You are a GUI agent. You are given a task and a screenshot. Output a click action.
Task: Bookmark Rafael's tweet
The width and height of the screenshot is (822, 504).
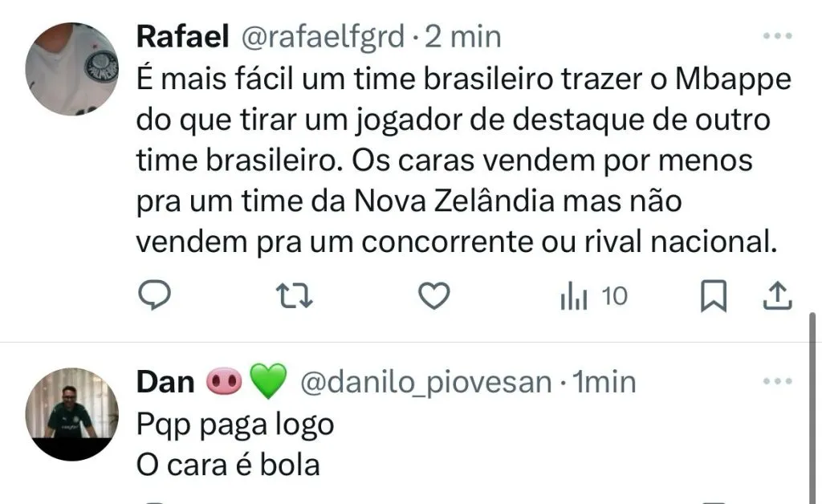click(x=713, y=299)
